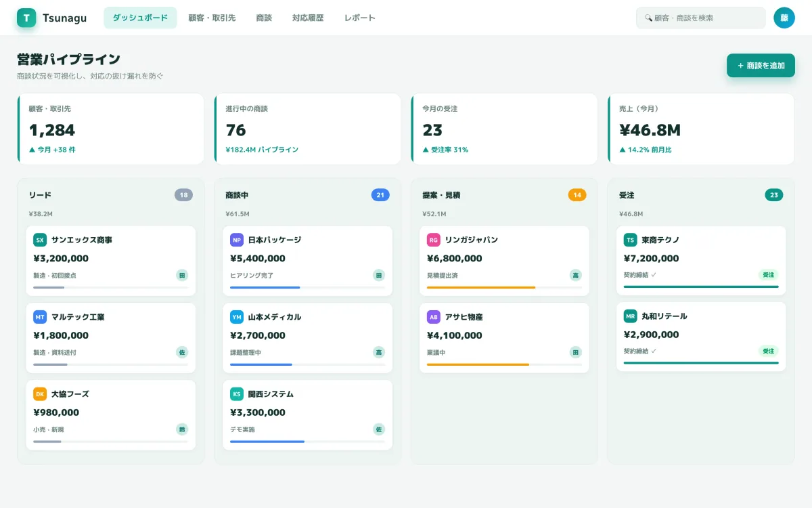Click assignee 田 avatar on サンエックス商事 card

[x=182, y=275]
